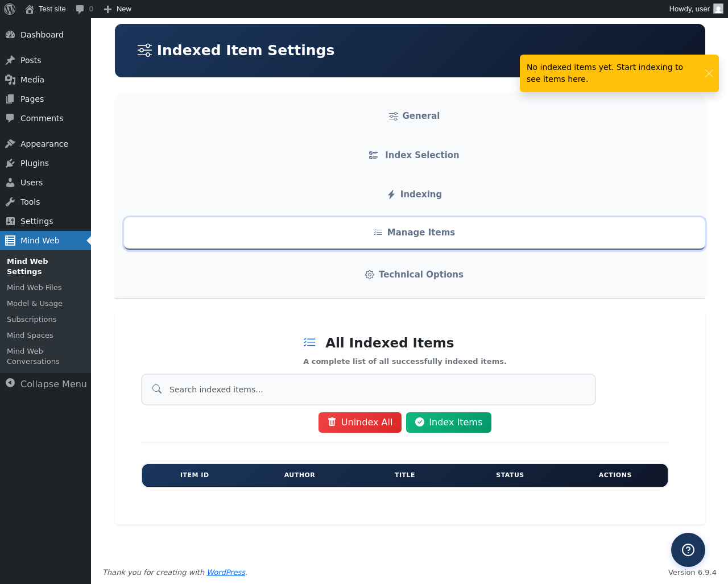Click the Posts pushpin icon
Viewport: 728px width, 584px height.
tap(10, 60)
